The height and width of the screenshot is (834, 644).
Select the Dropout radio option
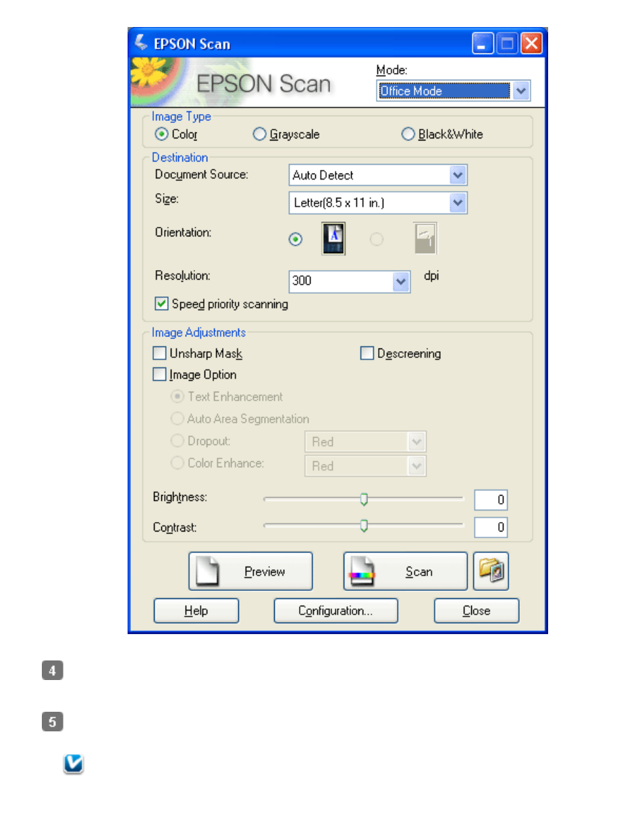tap(178, 440)
